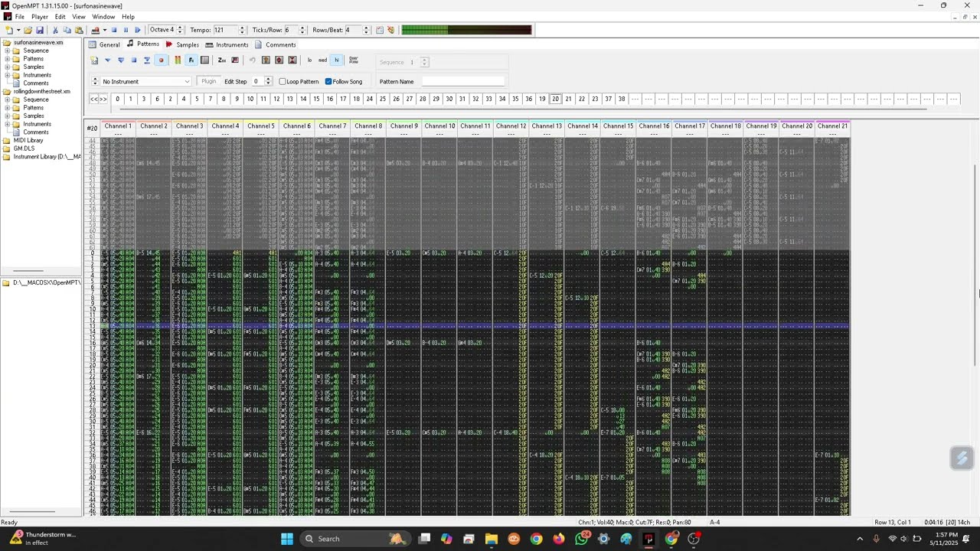Click the Tempo value field
The height and width of the screenshot is (551, 980).
[225, 30]
